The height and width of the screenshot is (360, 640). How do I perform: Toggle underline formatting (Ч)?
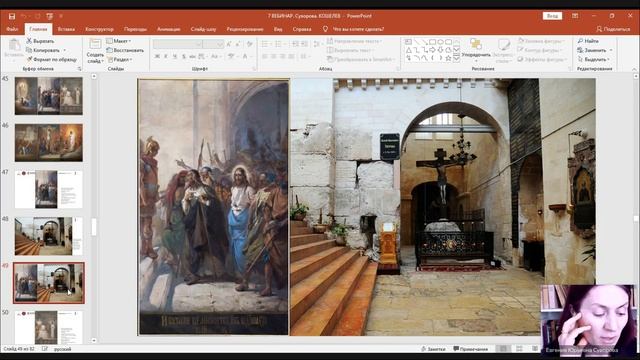(x=175, y=56)
